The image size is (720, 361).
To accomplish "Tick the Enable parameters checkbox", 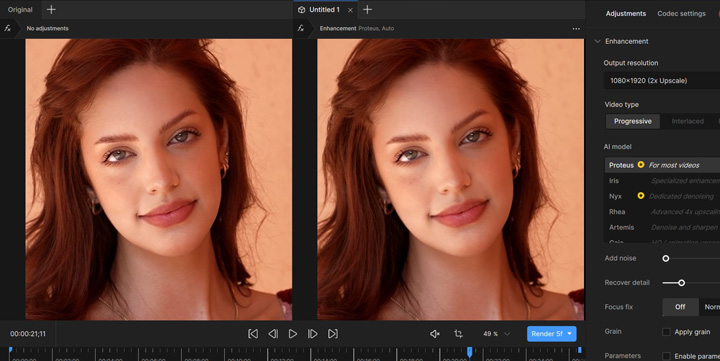I will coord(666,356).
